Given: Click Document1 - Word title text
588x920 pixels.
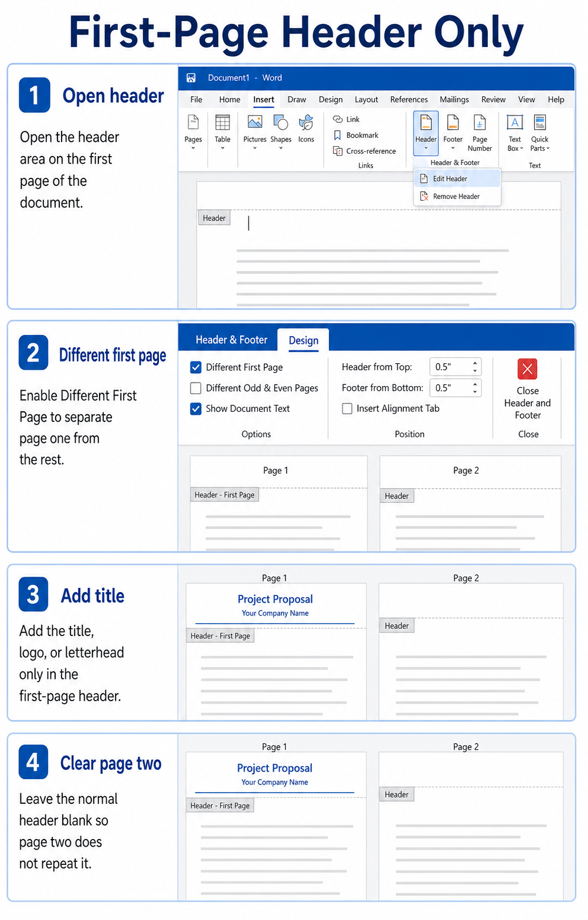Looking at the screenshot, I should pyautogui.click(x=245, y=78).
